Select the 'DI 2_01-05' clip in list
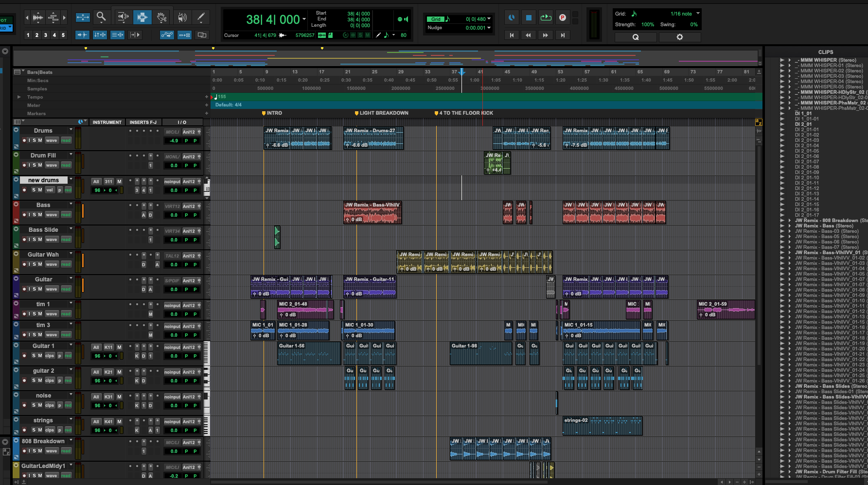The image size is (868, 485). (807, 151)
